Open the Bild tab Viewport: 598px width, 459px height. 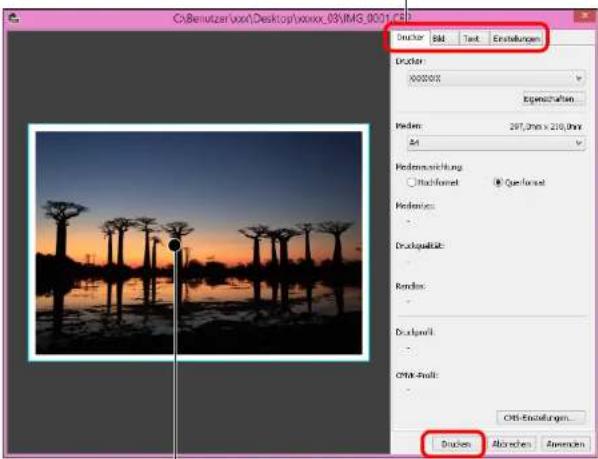[x=444, y=39]
